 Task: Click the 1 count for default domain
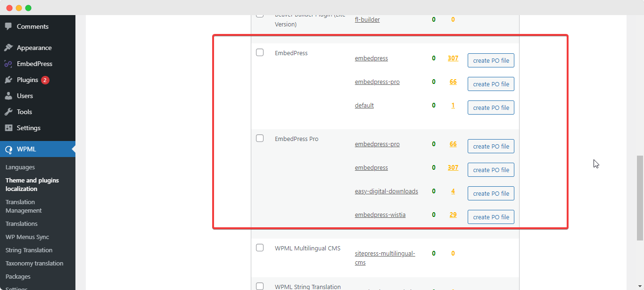[453, 105]
